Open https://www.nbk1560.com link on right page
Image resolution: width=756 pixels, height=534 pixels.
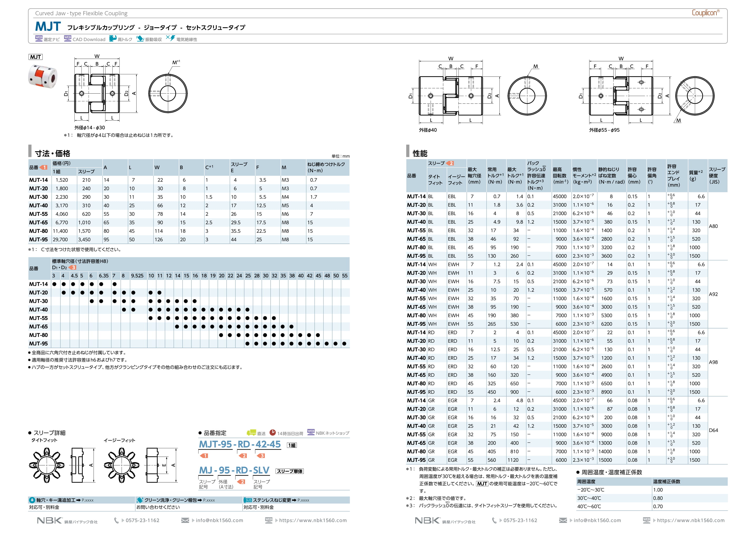(x=691, y=520)
